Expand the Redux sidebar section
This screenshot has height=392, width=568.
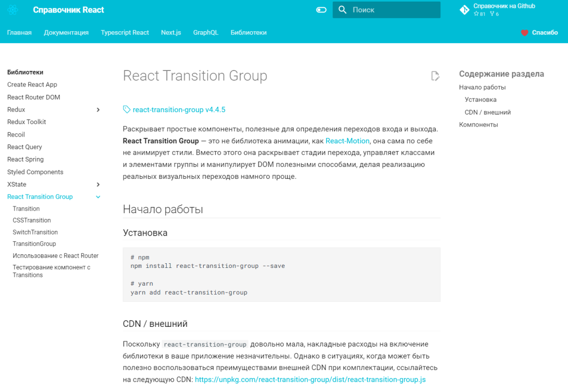click(98, 110)
